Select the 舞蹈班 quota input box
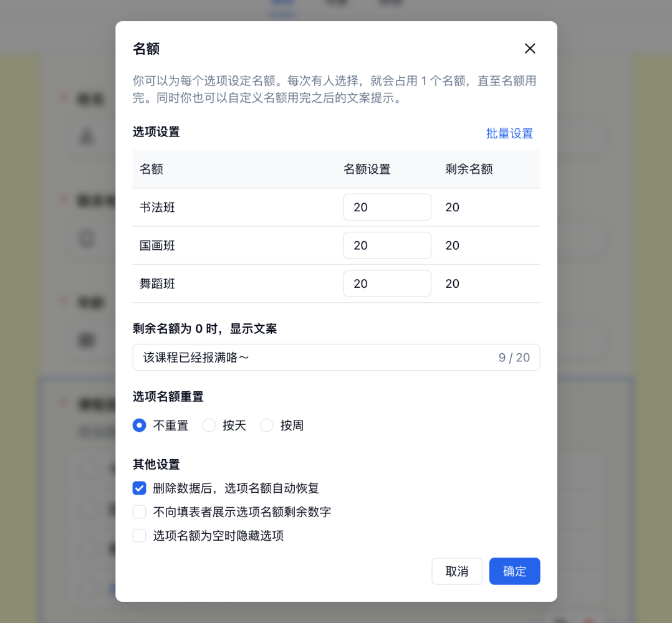Image resolution: width=672 pixels, height=623 pixels. pyautogui.click(x=387, y=283)
